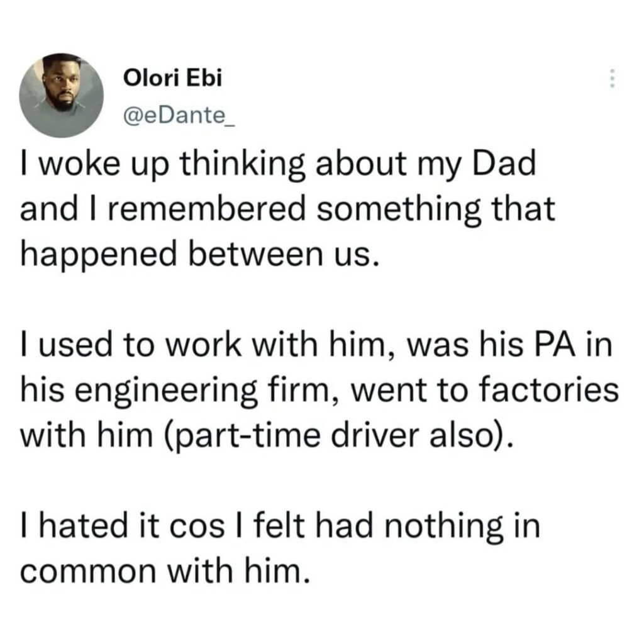The height and width of the screenshot is (644, 644).
Task: Open Olori Ebi's profile picture
Action: point(61,96)
